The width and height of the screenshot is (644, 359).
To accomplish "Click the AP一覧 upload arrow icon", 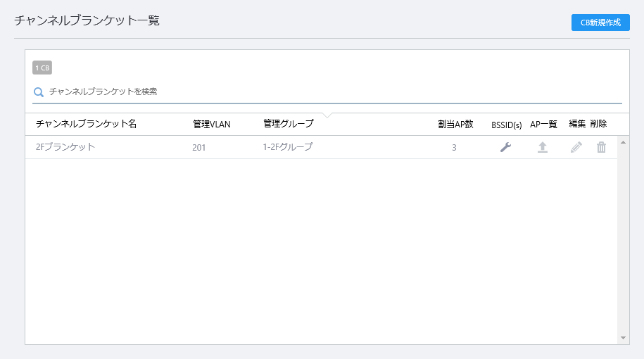I will click(543, 147).
